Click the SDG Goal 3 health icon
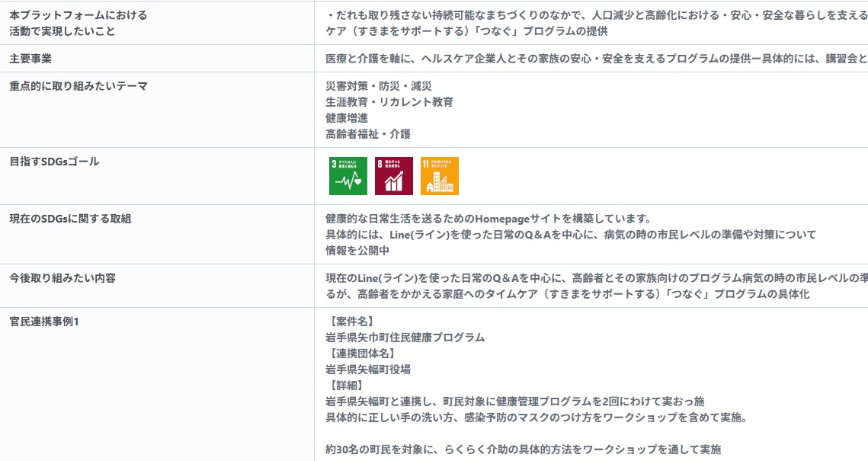This screenshot has height=461, width=868. 348,176
